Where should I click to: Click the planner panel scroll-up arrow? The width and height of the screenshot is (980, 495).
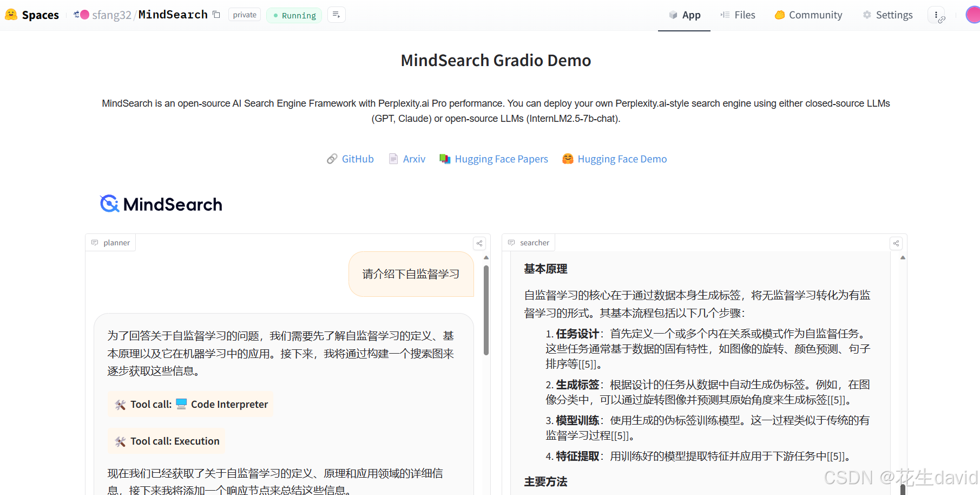(x=486, y=258)
